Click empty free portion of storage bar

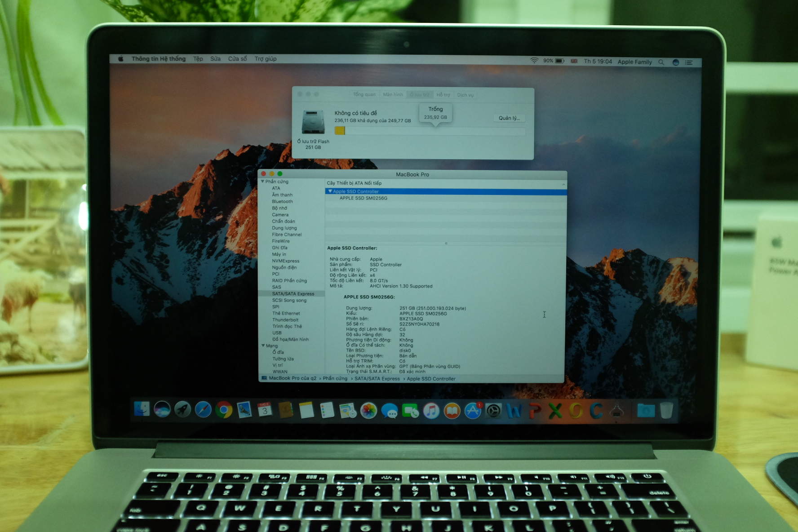coord(435,131)
